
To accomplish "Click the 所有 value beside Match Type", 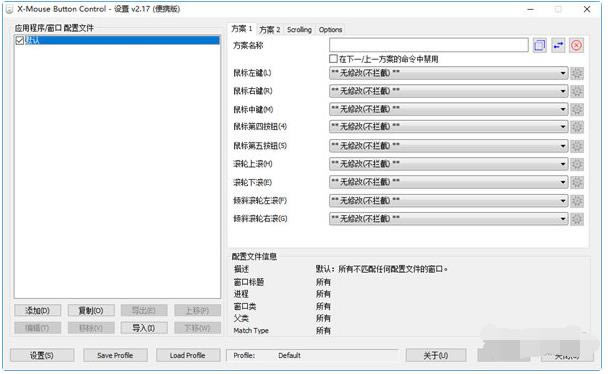I will coord(323,331).
